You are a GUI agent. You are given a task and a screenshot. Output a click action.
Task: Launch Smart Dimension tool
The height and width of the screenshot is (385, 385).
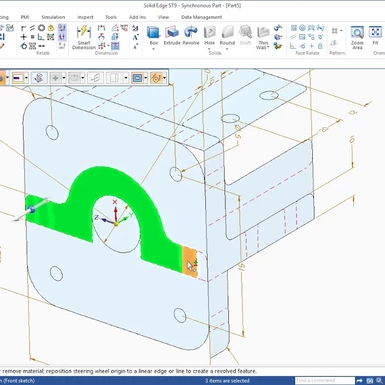pyautogui.click(x=84, y=37)
